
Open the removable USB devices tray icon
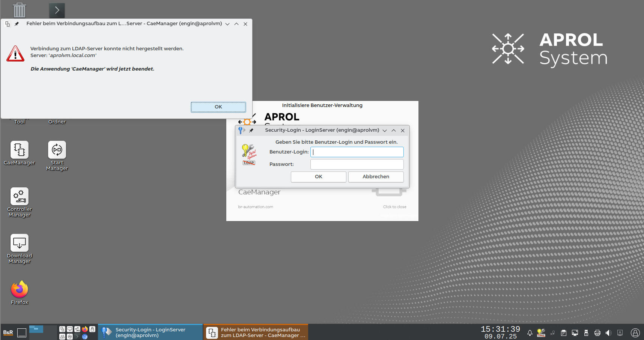586,333
